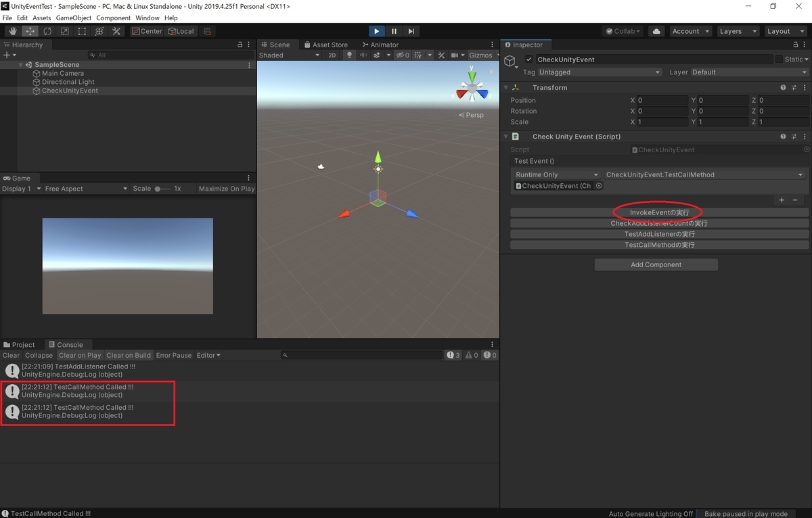This screenshot has height=518, width=812.
Task: Toggle Center pivot mode
Action: click(148, 31)
